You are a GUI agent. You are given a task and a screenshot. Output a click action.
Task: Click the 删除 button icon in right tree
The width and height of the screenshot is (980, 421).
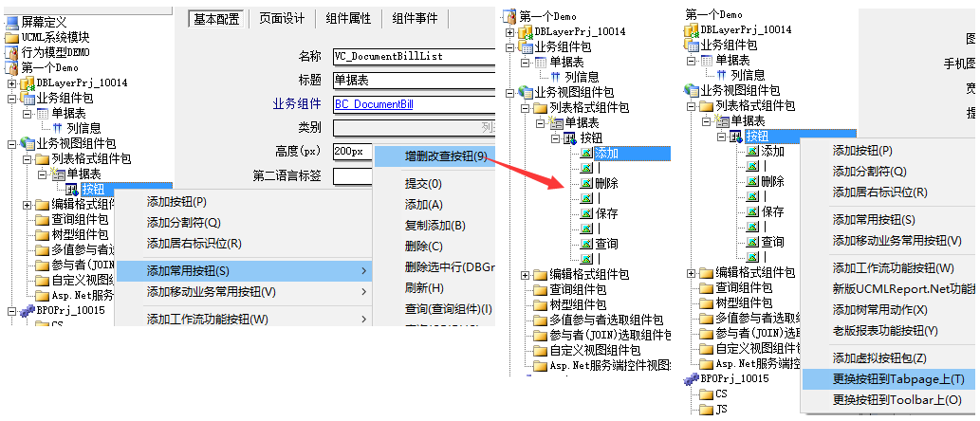coord(753,182)
